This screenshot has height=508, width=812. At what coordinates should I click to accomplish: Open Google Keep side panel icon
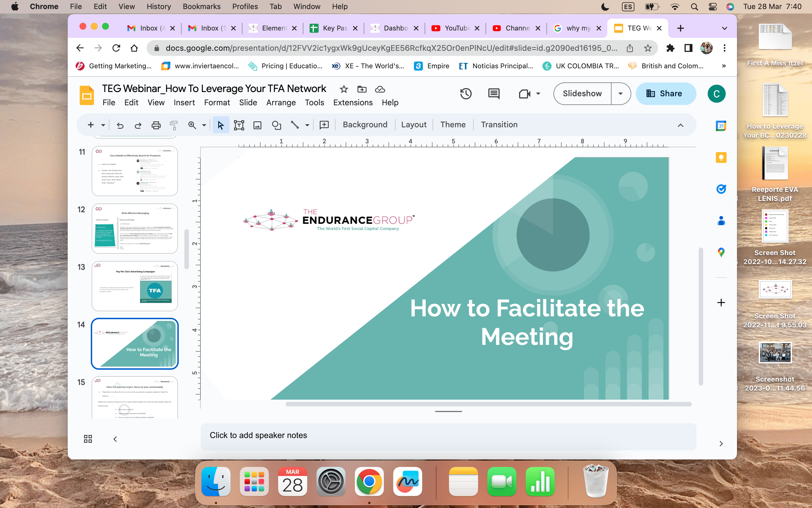(x=721, y=157)
